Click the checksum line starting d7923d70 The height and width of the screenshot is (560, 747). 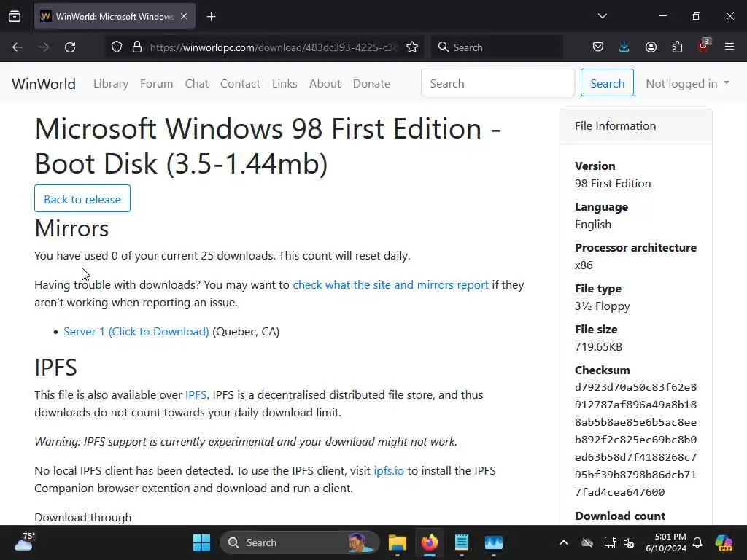click(x=635, y=387)
